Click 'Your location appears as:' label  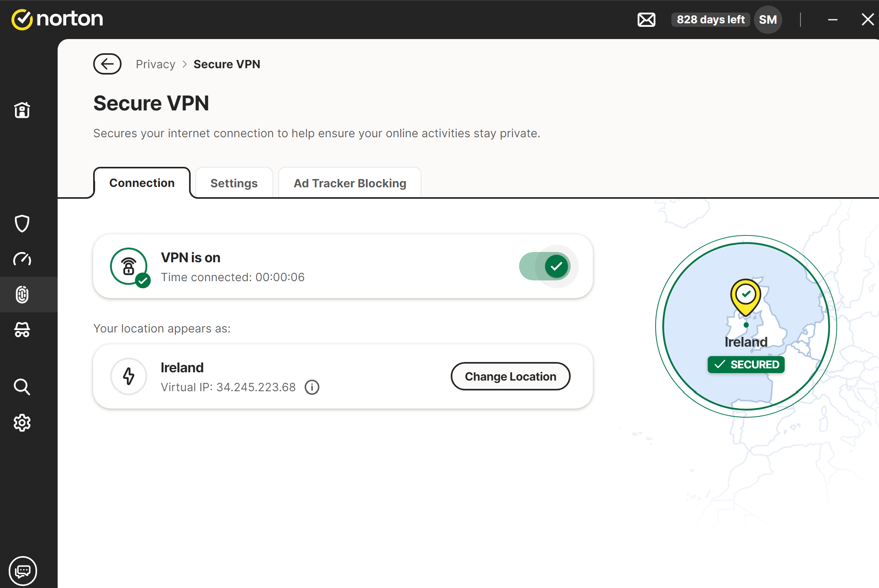pyautogui.click(x=162, y=329)
